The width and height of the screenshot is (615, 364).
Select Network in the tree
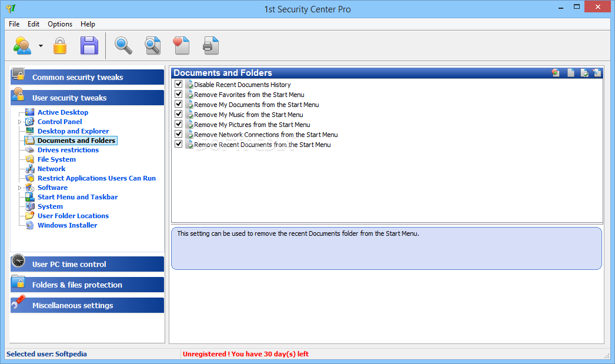click(51, 169)
